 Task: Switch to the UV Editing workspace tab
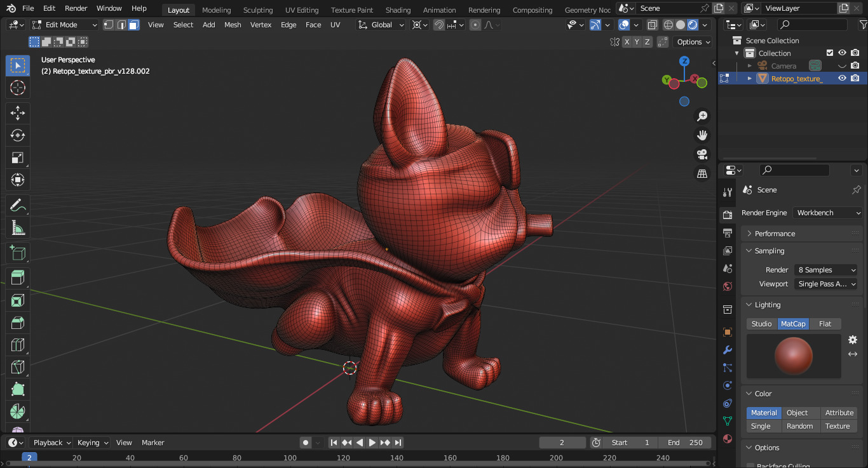click(302, 10)
